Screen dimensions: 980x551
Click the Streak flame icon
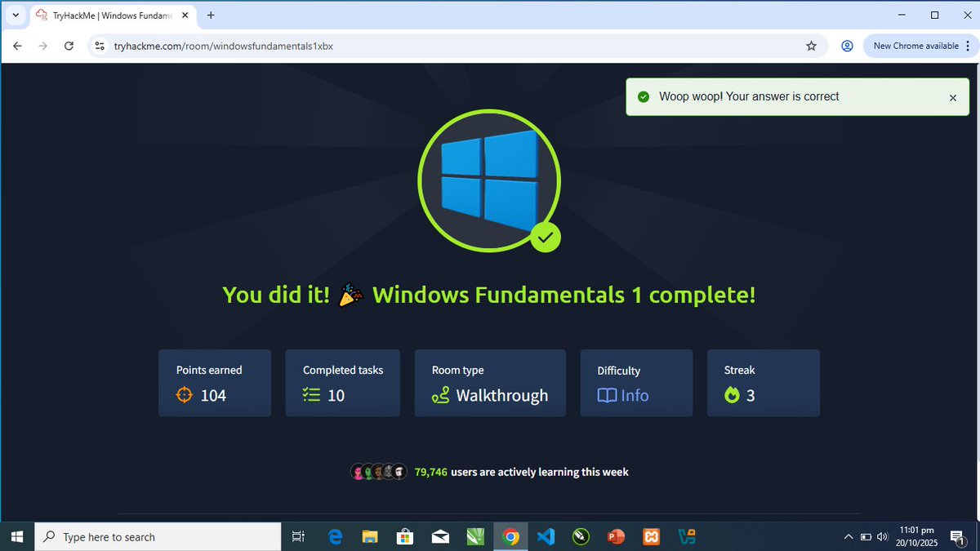tap(732, 395)
